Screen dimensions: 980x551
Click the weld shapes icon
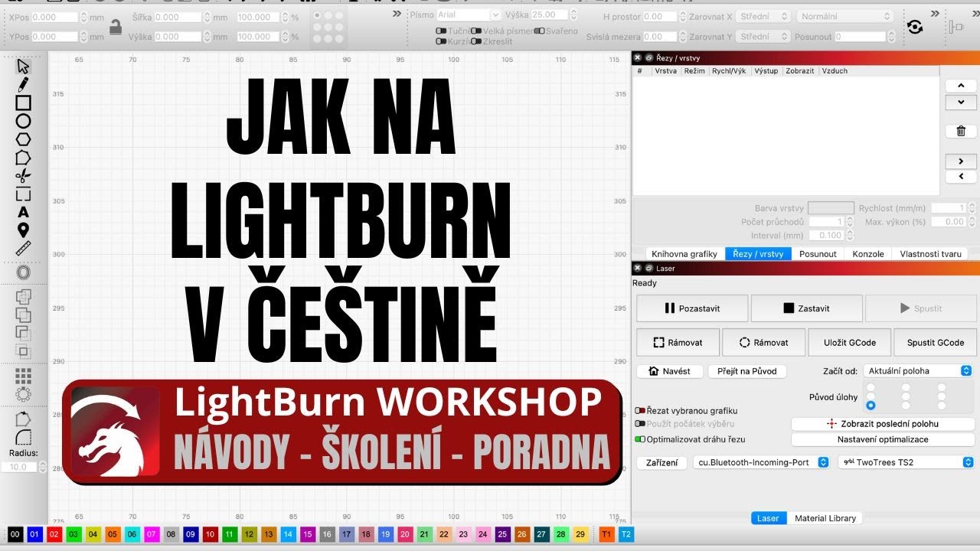pos(23,296)
